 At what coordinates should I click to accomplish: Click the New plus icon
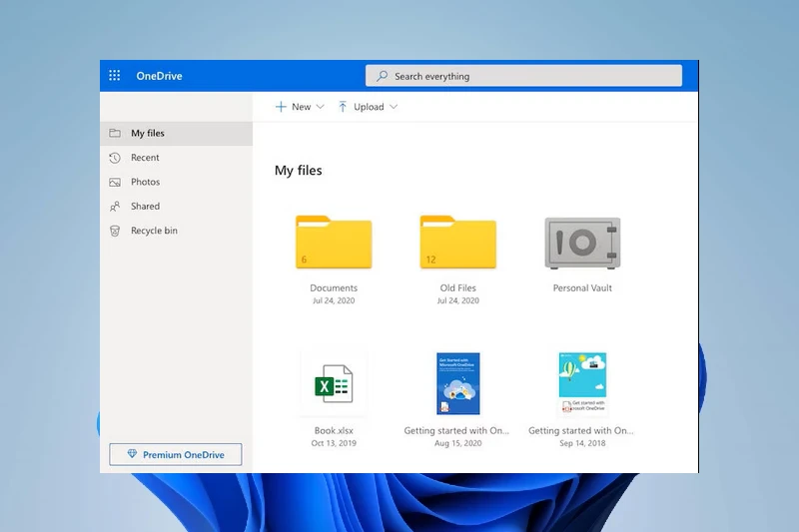[281, 107]
